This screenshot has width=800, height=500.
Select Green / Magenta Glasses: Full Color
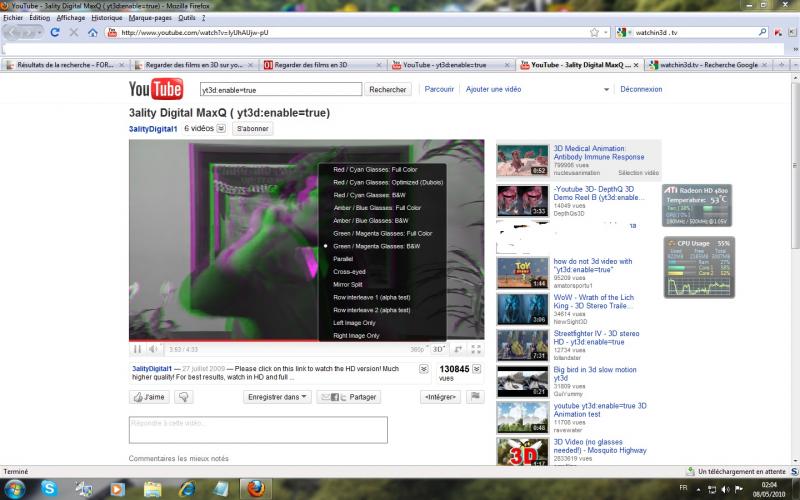383,233
